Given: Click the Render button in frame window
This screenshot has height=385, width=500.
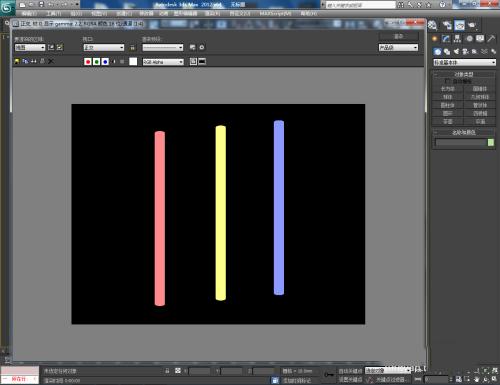Looking at the screenshot, I should (399, 36).
